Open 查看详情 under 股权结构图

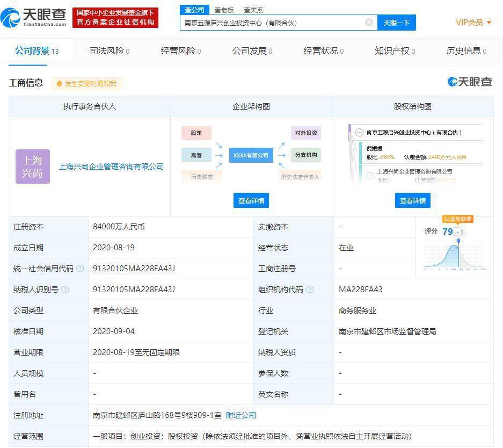[412, 200]
